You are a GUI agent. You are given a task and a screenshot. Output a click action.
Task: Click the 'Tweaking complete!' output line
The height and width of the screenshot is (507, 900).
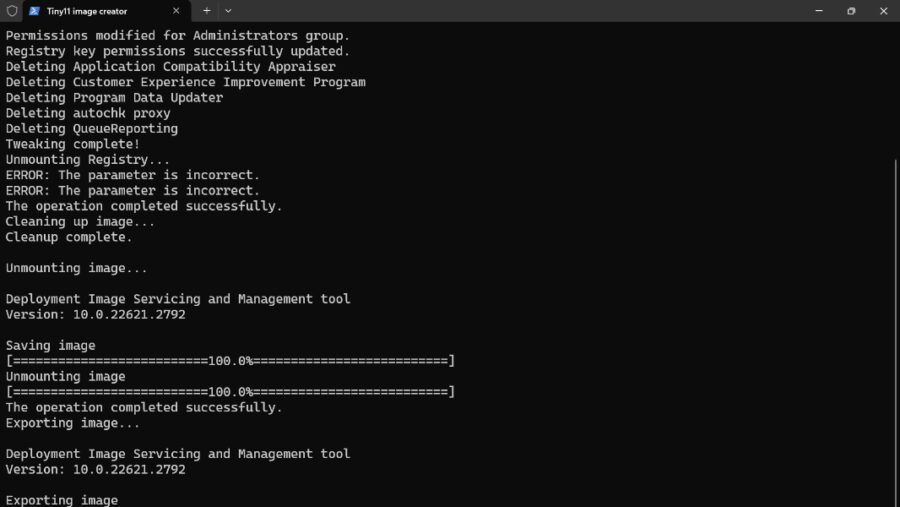pyautogui.click(x=73, y=144)
